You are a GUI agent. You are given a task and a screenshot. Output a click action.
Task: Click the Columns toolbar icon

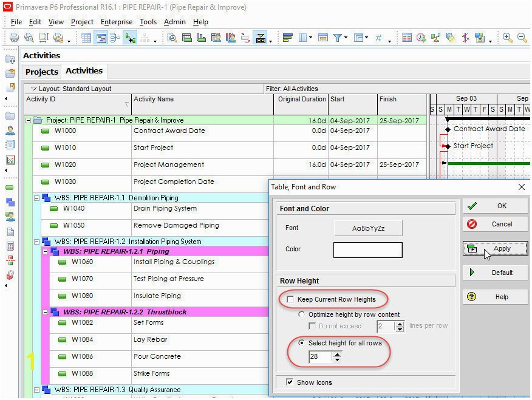[x=302, y=38]
